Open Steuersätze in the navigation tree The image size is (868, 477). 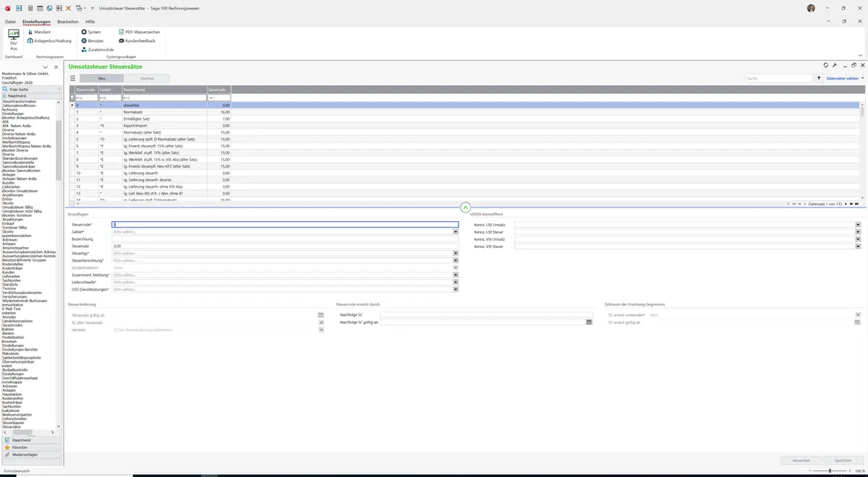12,427
